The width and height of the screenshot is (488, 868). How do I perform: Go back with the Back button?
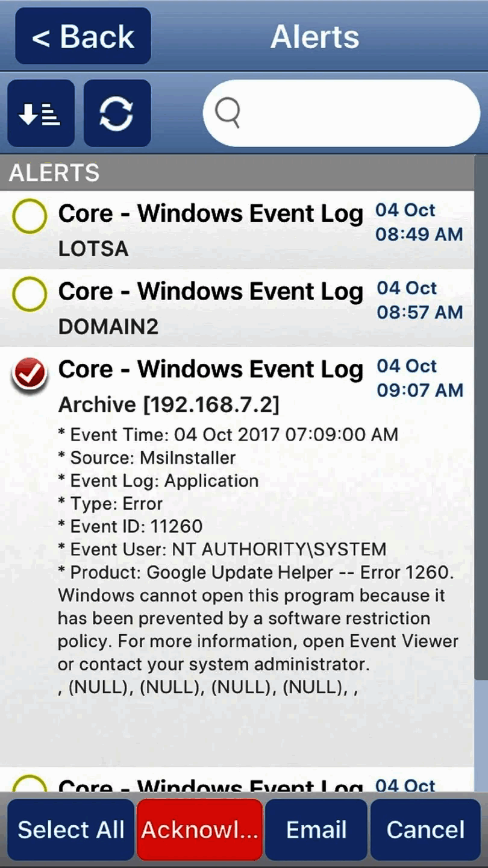(x=83, y=37)
